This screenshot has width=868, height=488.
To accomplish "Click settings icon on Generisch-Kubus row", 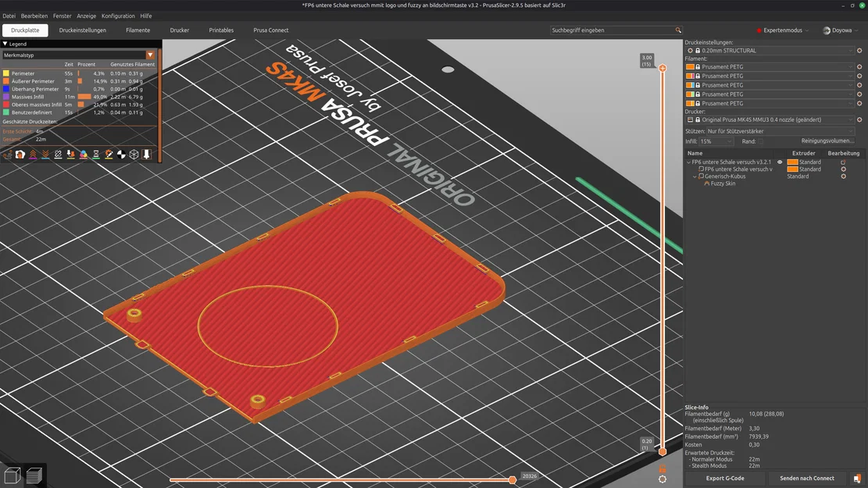I will pyautogui.click(x=843, y=176).
